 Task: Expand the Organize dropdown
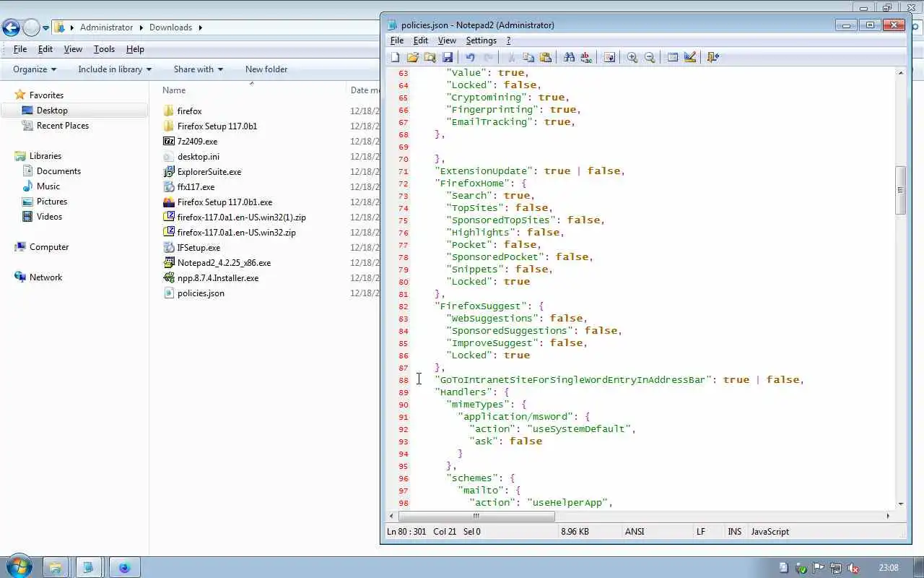tap(35, 69)
